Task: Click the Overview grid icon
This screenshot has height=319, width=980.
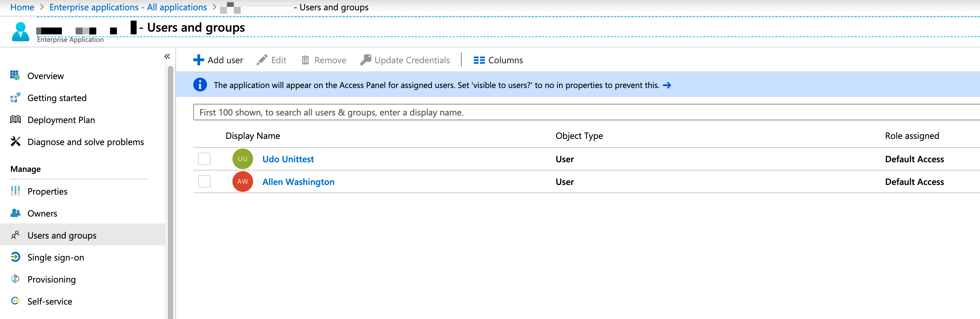Action: click(15, 75)
